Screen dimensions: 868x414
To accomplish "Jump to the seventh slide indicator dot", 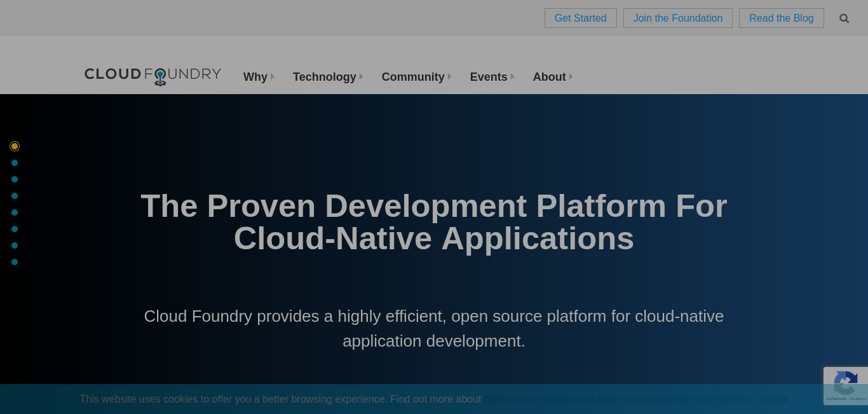I will point(15,245).
